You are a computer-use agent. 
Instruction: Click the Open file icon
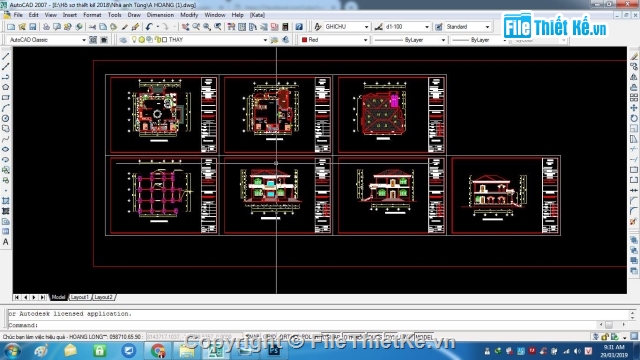point(22,27)
